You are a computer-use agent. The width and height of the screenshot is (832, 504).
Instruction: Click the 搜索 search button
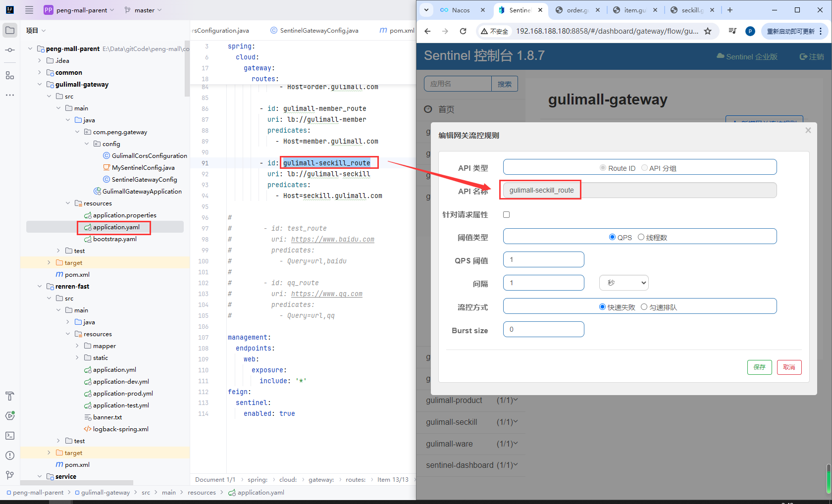click(x=505, y=84)
